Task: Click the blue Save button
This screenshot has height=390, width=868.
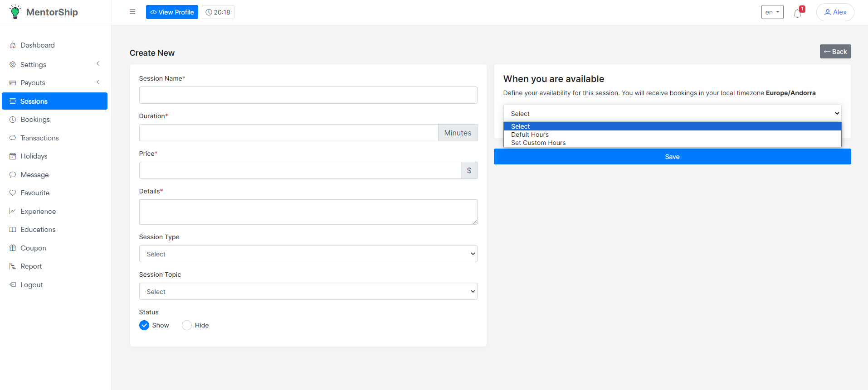Action: pyautogui.click(x=672, y=157)
